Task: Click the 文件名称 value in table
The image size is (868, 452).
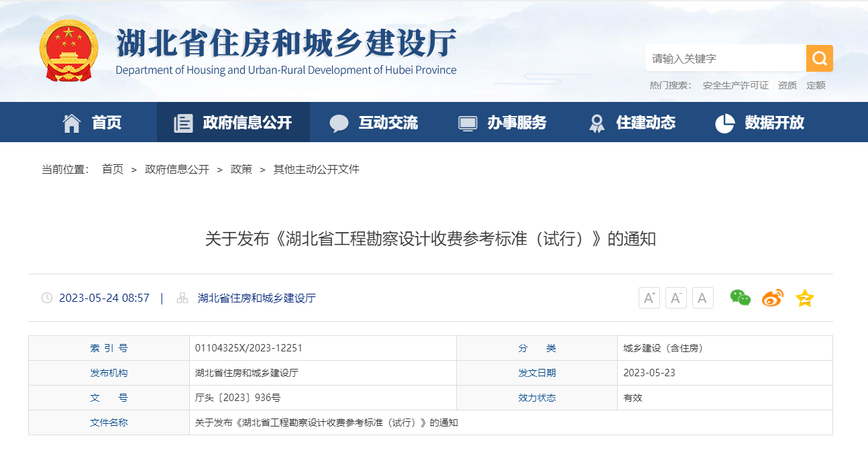Action: tap(327, 422)
